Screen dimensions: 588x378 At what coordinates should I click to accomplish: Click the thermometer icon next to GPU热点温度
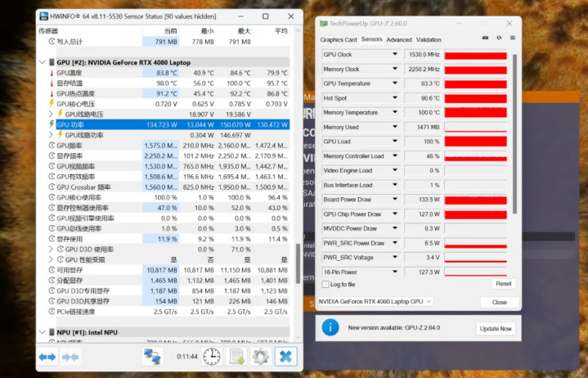coord(52,93)
